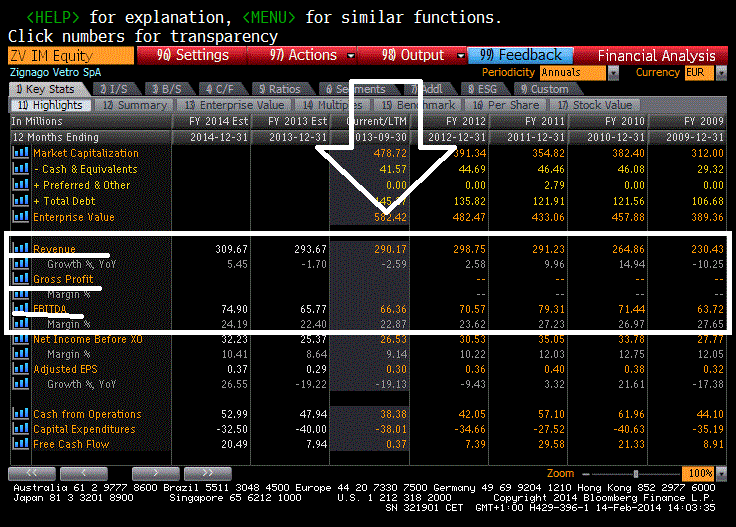Click <HELP> keyword in top line
The width and height of the screenshot is (736, 527).
(x=53, y=17)
